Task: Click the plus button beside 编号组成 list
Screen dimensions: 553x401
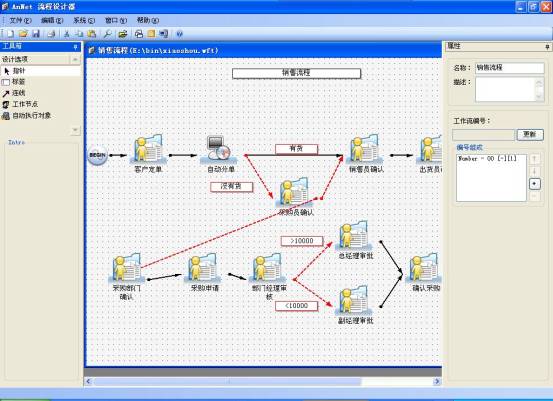Action: click(x=535, y=184)
